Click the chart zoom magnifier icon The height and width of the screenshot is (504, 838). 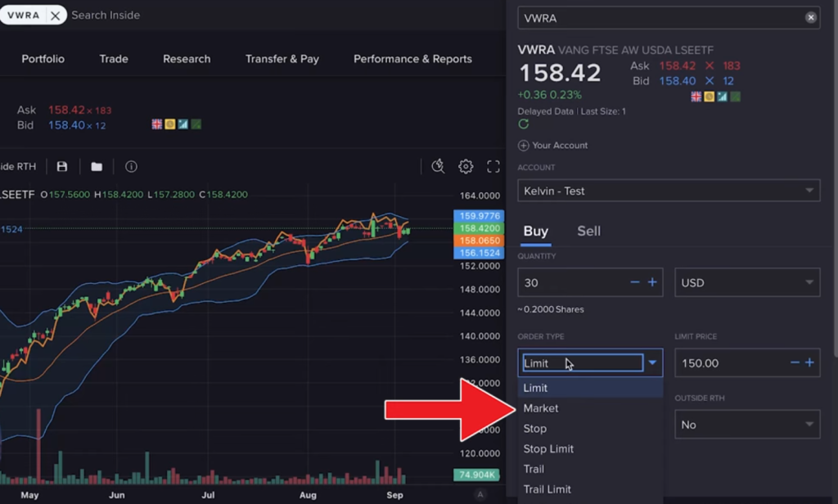(439, 166)
